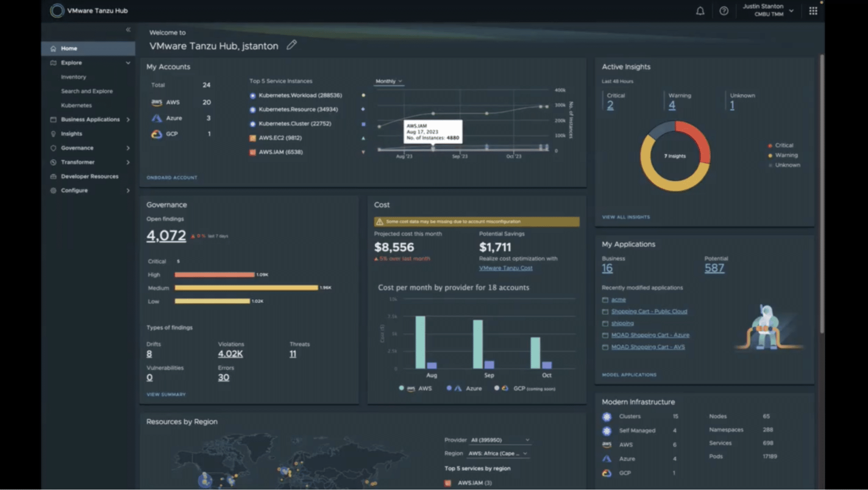Click ONBOARD ACCOUNT link
868x490 pixels.
pyautogui.click(x=172, y=178)
